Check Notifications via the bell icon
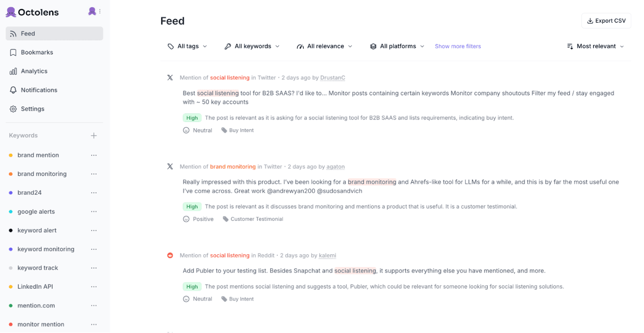The width and height of the screenshot is (644, 333). click(13, 90)
